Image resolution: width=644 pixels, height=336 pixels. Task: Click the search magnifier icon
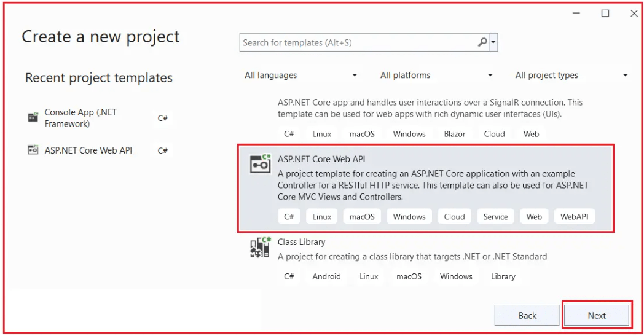pyautogui.click(x=482, y=42)
